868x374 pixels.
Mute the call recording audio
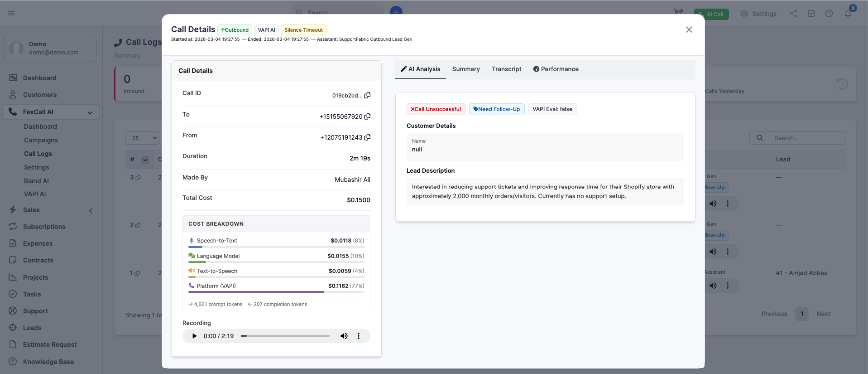344,336
